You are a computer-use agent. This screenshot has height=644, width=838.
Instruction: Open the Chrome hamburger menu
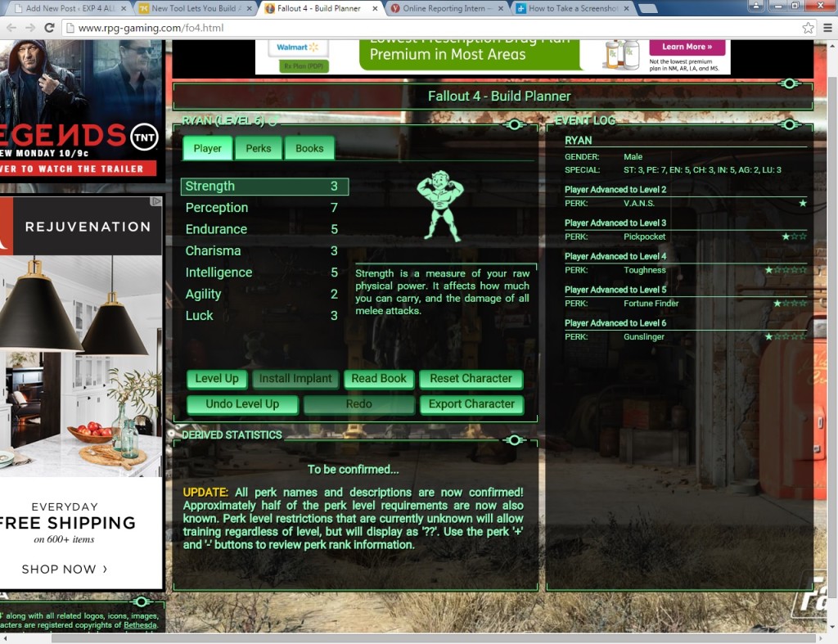pos(826,28)
